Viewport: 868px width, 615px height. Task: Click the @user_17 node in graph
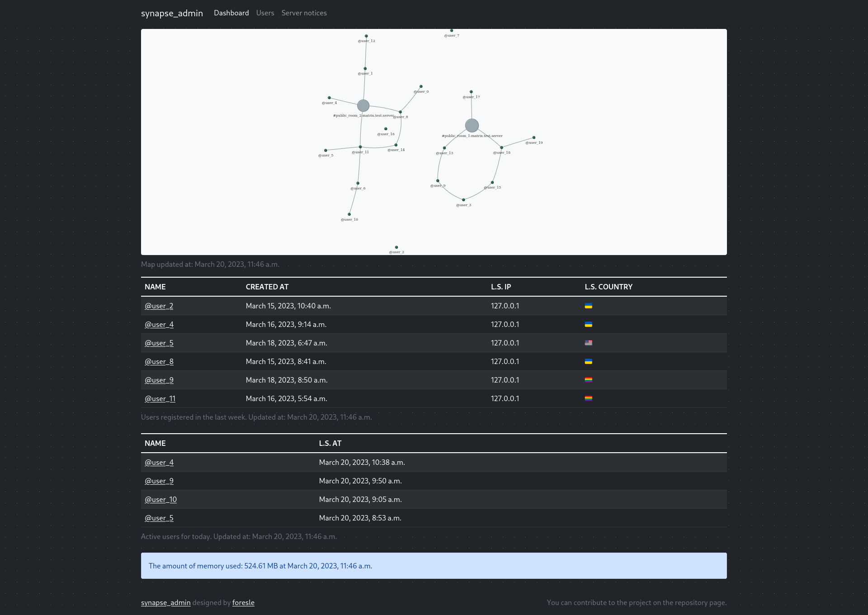point(471,92)
